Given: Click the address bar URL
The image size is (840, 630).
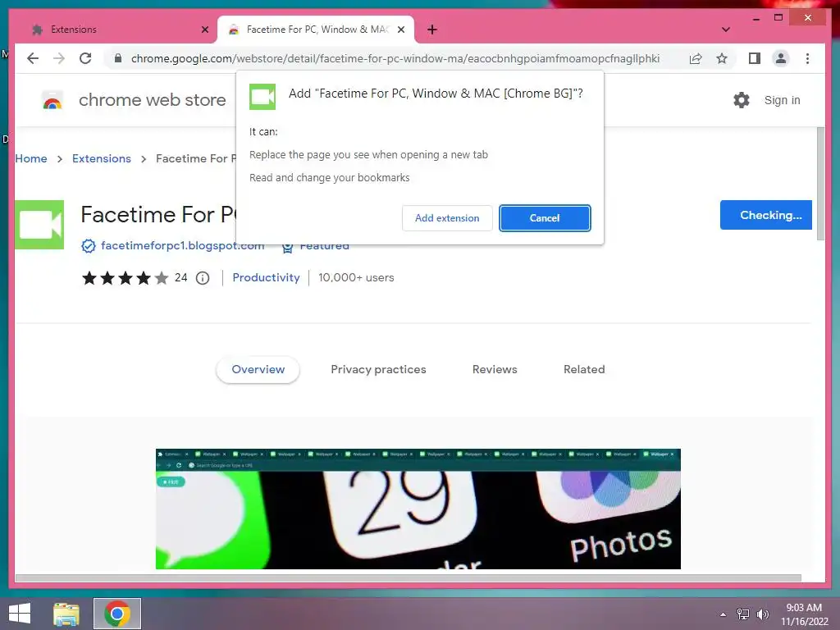Looking at the screenshot, I should click(395, 58).
